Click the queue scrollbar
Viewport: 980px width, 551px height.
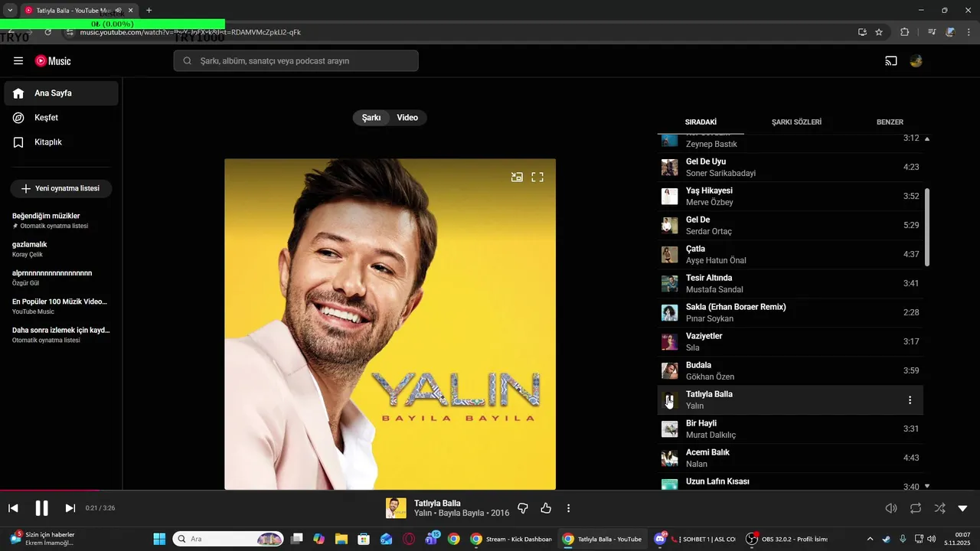(927, 227)
